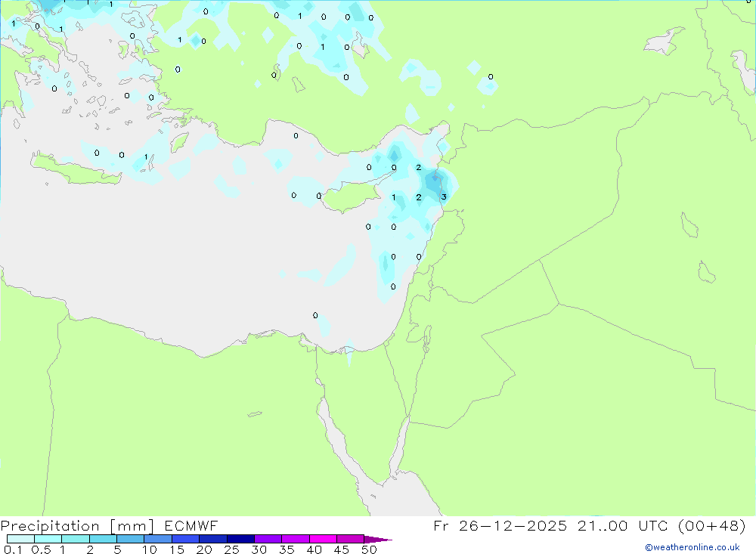
Task: Click the above-50 arrow tip of legend
Action: [378, 540]
